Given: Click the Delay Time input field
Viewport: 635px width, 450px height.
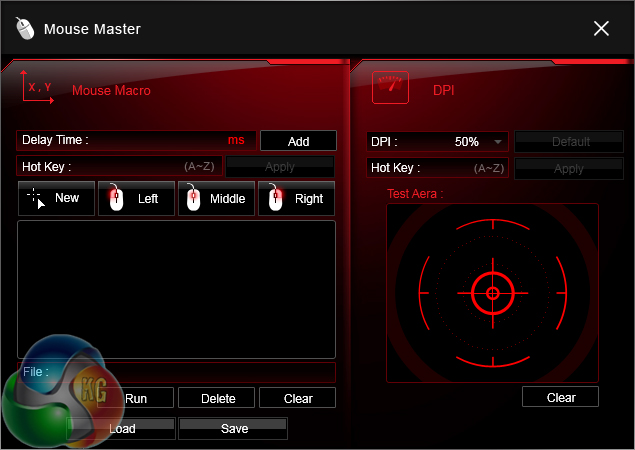Looking at the screenshot, I should (136, 140).
